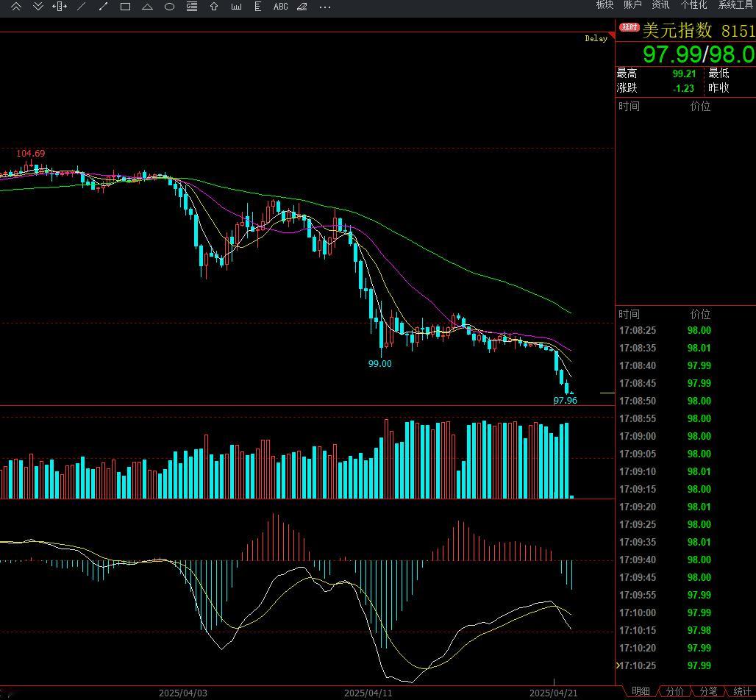Select the 17:09:20 tick row
This screenshot has height=700, width=756.
pos(685,507)
